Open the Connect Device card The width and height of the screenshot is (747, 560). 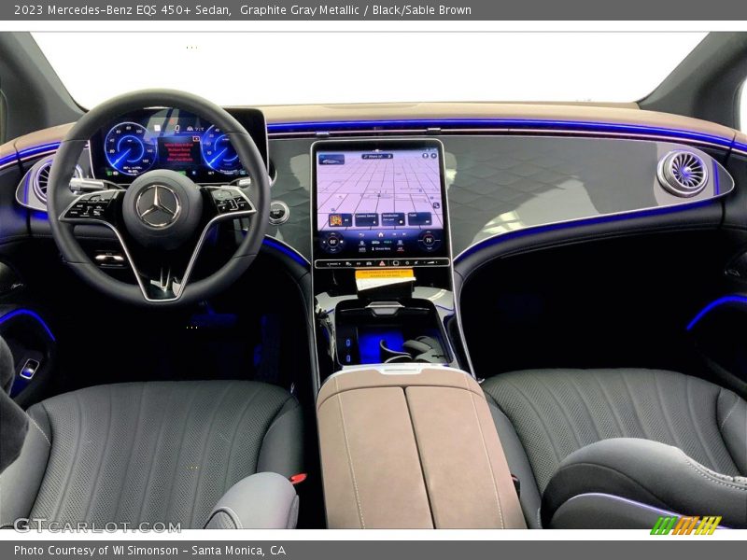click(367, 220)
